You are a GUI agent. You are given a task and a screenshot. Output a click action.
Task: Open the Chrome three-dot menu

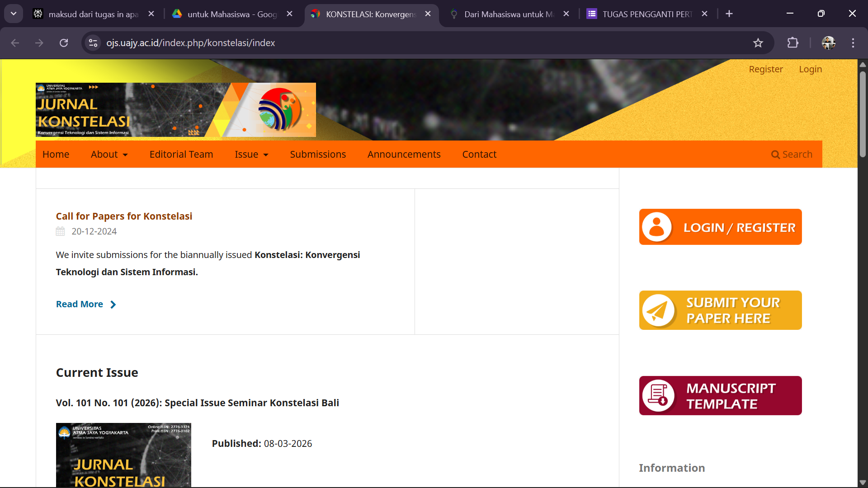(853, 43)
